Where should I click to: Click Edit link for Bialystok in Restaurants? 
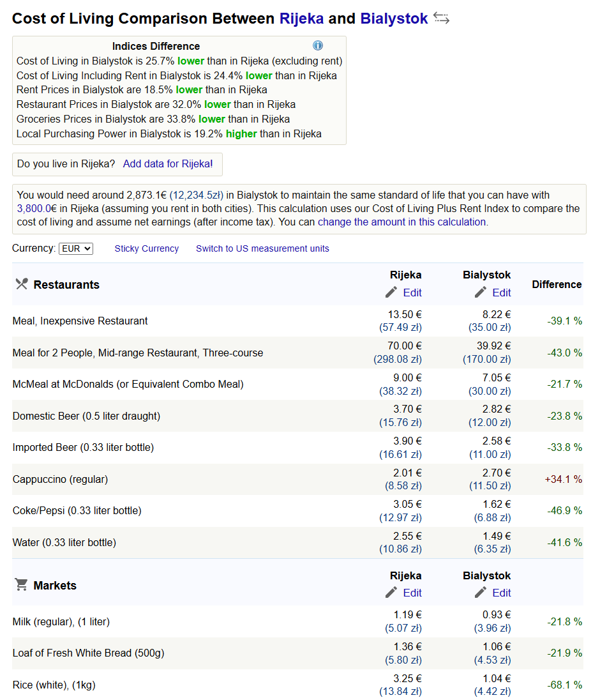[502, 293]
